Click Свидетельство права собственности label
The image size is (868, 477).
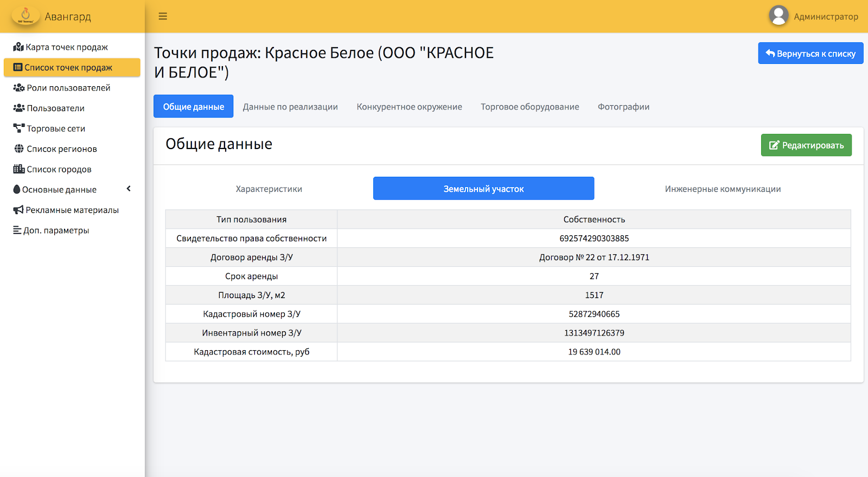[x=252, y=238]
